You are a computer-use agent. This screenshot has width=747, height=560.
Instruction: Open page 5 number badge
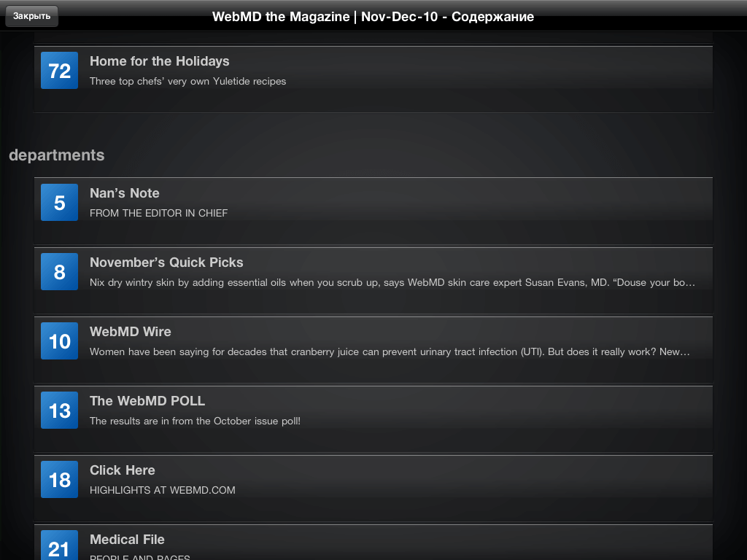tap(60, 203)
